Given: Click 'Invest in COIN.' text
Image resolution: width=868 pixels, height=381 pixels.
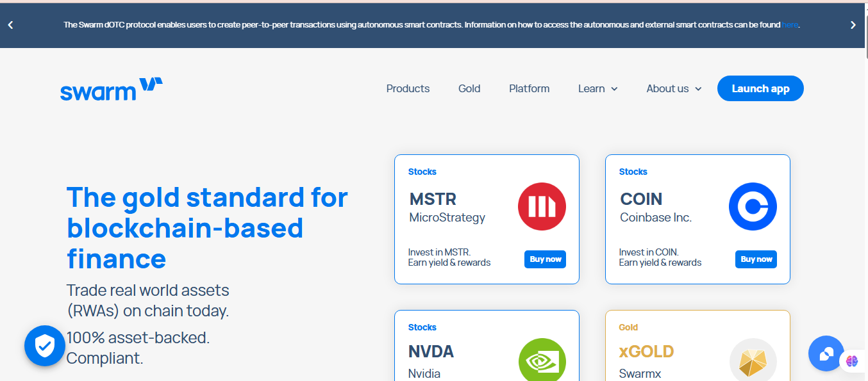Looking at the screenshot, I should [649, 252].
